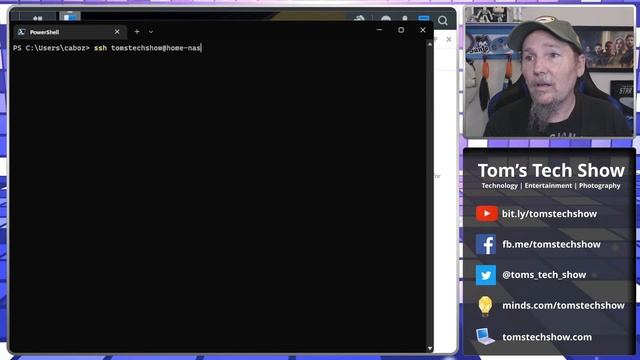Click the terminal scrollbar up arrow
Image resolution: width=640 pixels, height=360 pixels.
click(429, 44)
